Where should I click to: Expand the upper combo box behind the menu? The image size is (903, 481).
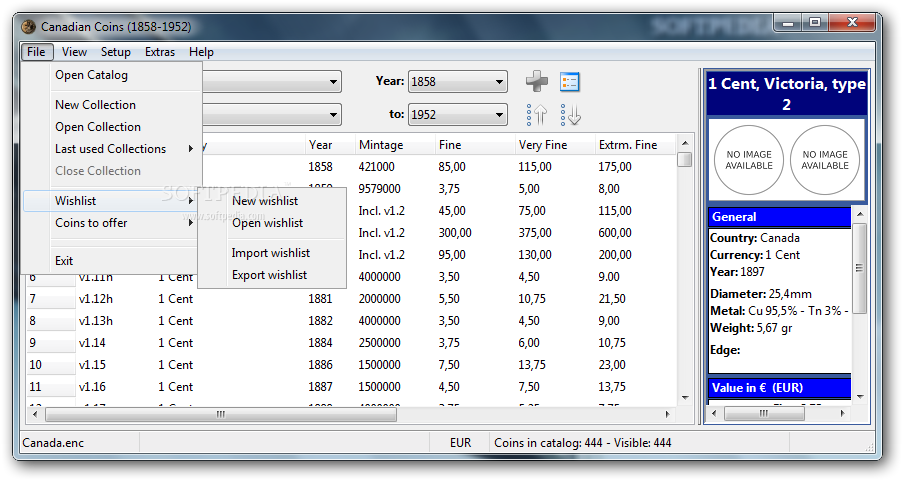(333, 82)
